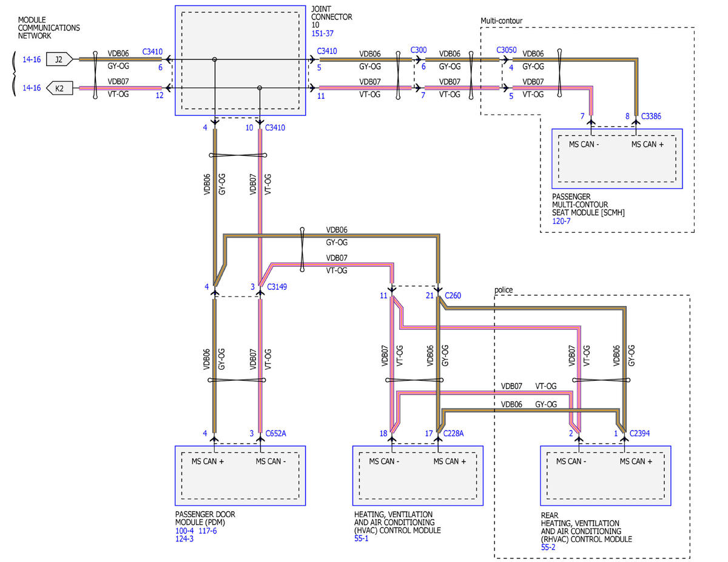The width and height of the screenshot is (728, 562).
Task: Open the C3050 connector link
Action: pos(507,50)
